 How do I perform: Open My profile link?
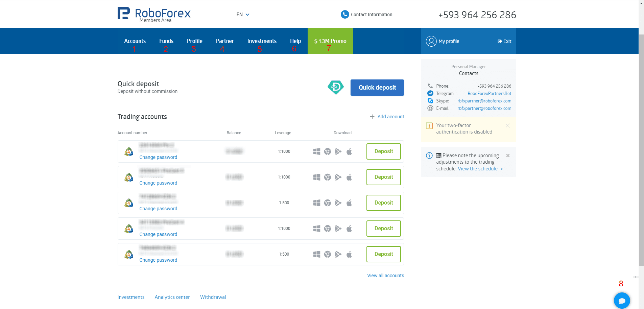pyautogui.click(x=449, y=41)
